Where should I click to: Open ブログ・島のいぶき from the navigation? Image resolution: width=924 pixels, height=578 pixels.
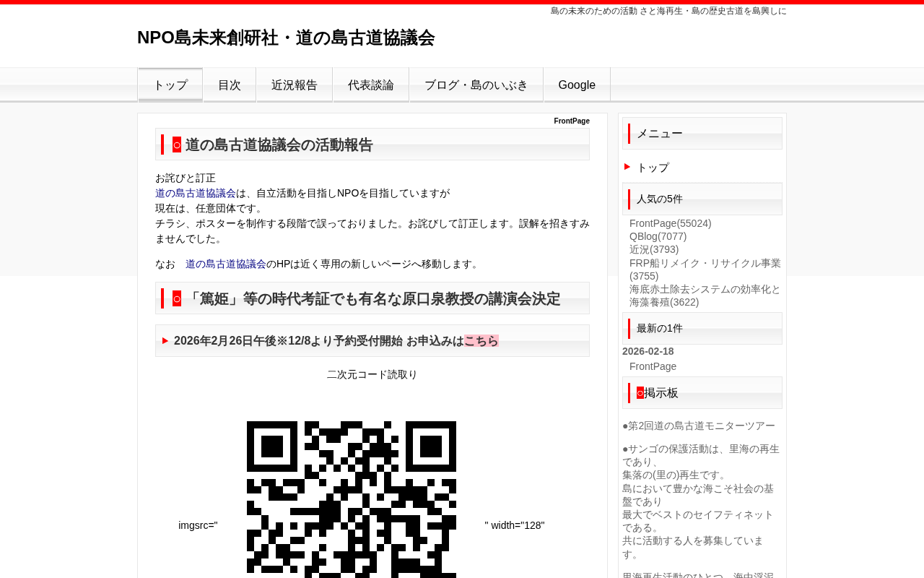coord(476,85)
